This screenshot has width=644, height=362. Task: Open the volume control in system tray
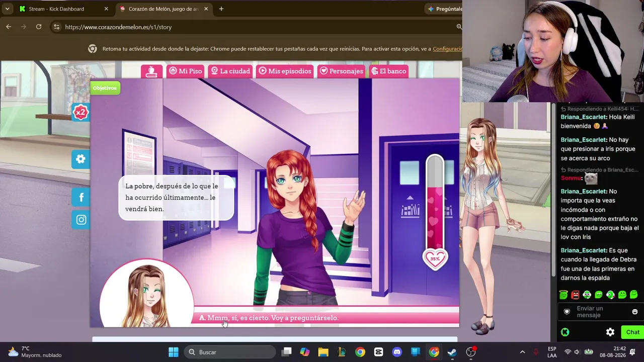click(577, 352)
